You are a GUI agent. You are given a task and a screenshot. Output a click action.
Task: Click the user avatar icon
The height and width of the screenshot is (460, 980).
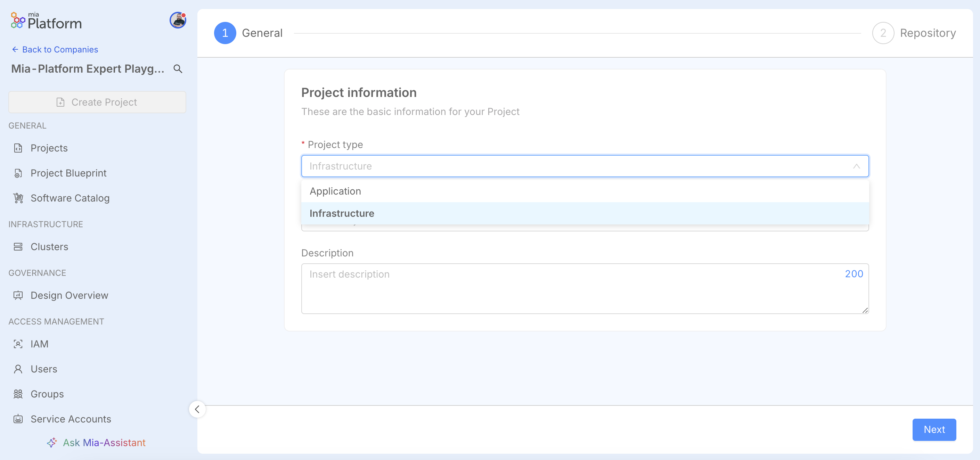[178, 20]
